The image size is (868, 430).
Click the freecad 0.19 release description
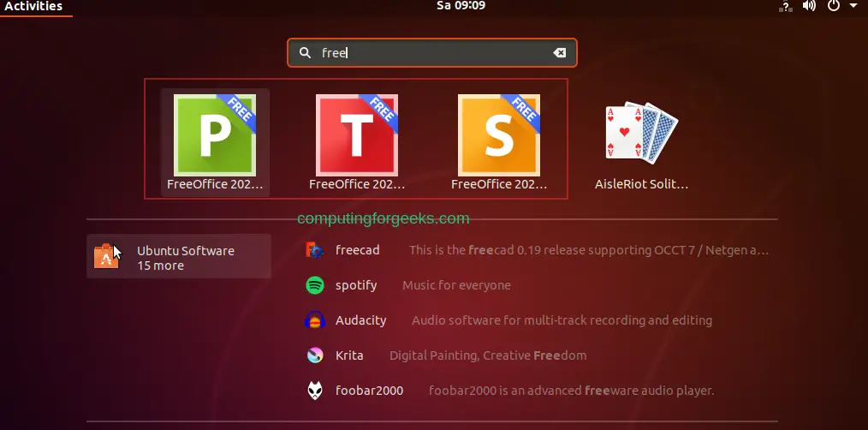(x=589, y=250)
